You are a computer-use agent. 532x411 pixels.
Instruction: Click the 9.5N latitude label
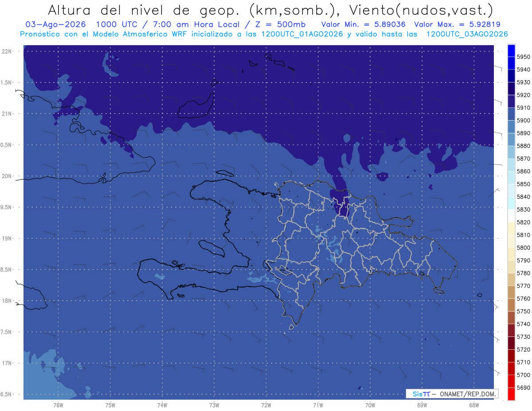(6, 207)
